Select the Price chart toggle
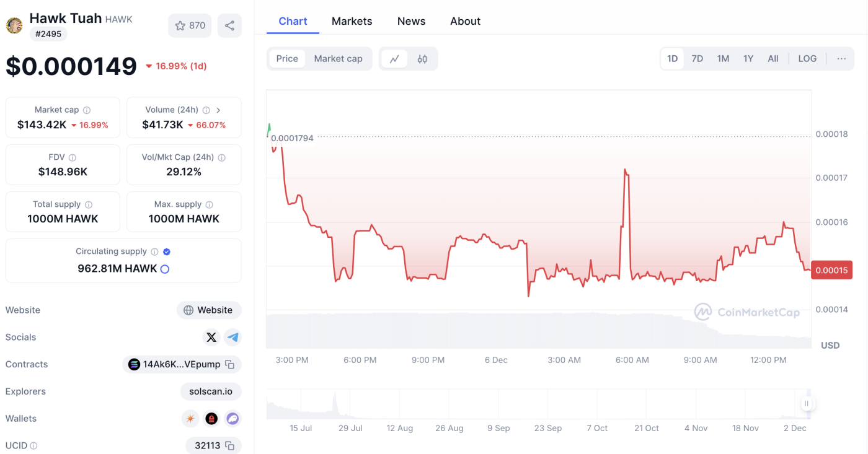The height and width of the screenshot is (454, 868). tap(287, 59)
